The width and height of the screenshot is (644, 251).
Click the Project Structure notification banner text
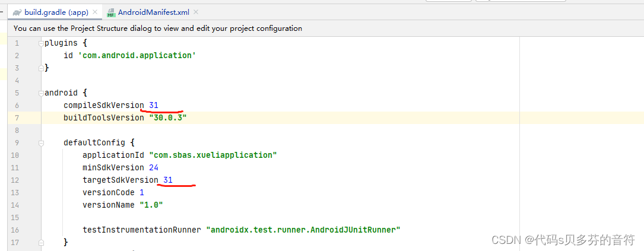point(158,28)
